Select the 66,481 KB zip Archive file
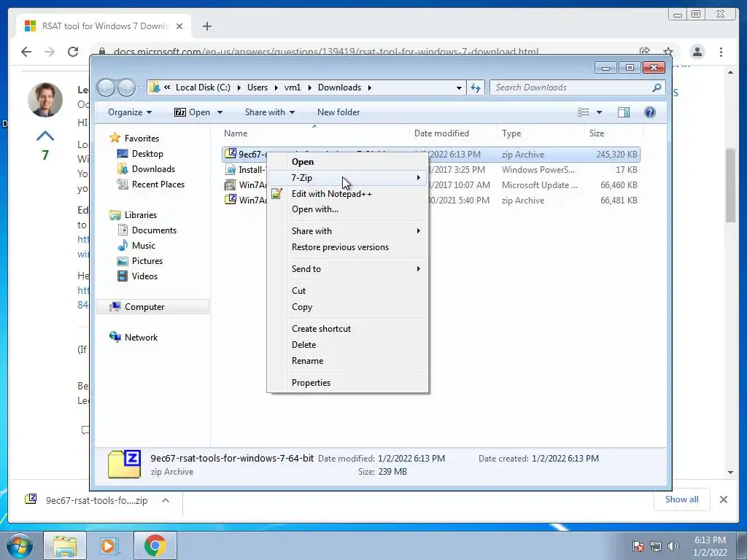The height and width of the screenshot is (560, 747). click(431, 200)
